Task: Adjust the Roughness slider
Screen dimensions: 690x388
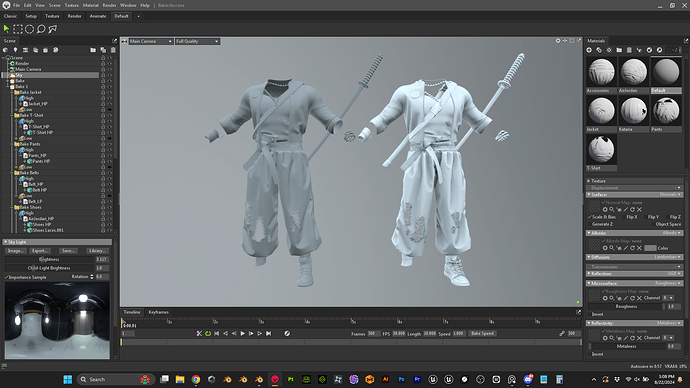Action: click(627, 307)
